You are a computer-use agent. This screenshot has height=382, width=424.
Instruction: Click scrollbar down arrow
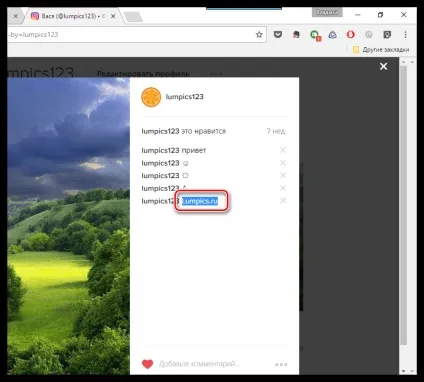tap(403, 371)
